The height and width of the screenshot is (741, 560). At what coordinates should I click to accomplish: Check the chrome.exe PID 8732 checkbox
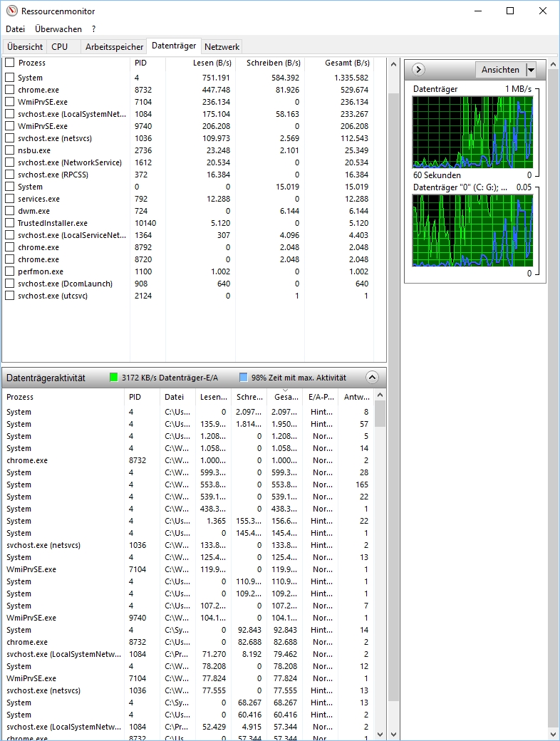coord(9,90)
